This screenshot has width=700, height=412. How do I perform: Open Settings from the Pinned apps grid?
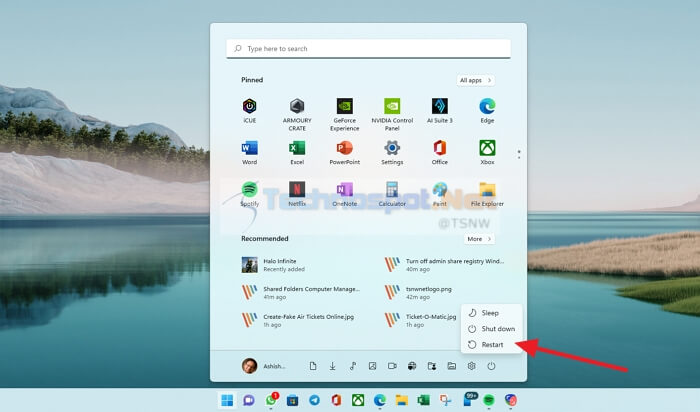pyautogui.click(x=392, y=152)
